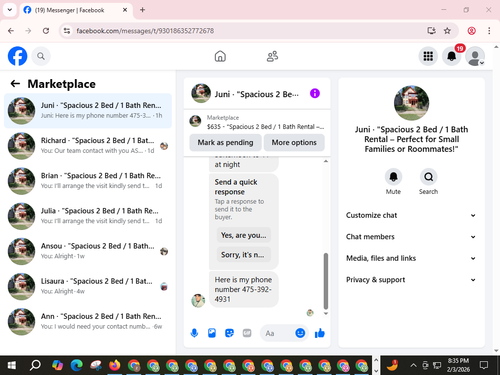This screenshot has height=375, width=500.
Task: Go to the Home feed icon
Action: click(x=220, y=56)
